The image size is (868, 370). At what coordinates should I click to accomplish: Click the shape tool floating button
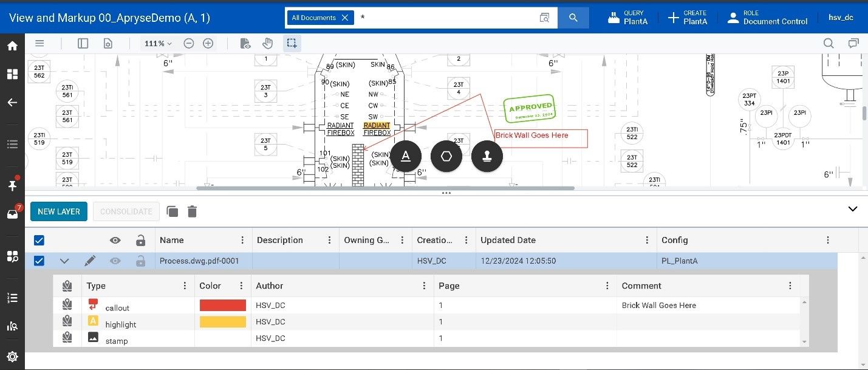click(x=446, y=156)
